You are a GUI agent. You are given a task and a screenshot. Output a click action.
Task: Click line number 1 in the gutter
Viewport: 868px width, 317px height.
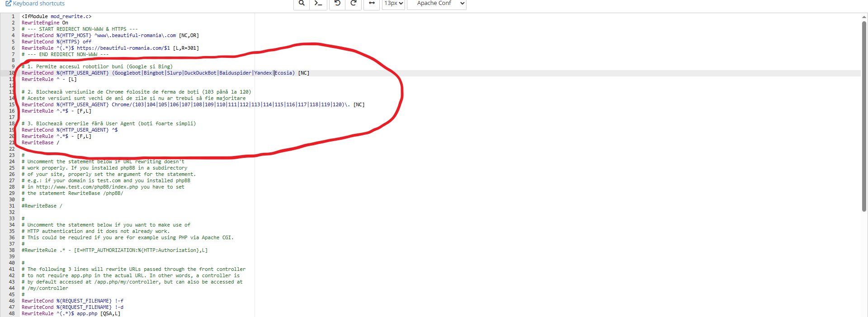tap(13, 16)
